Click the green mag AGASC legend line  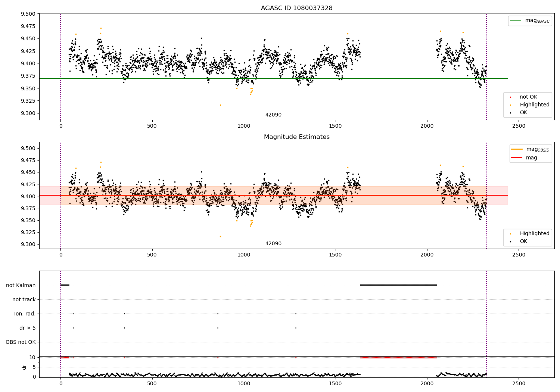(516, 21)
